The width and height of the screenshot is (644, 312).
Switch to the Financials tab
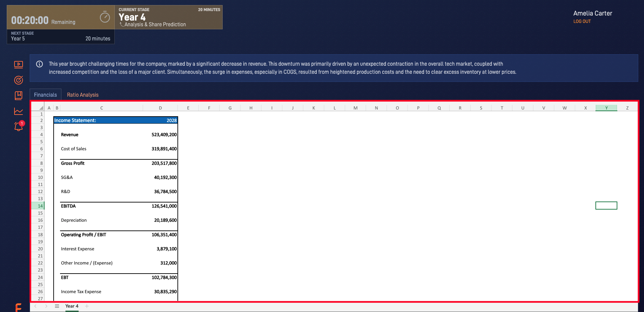coord(46,95)
